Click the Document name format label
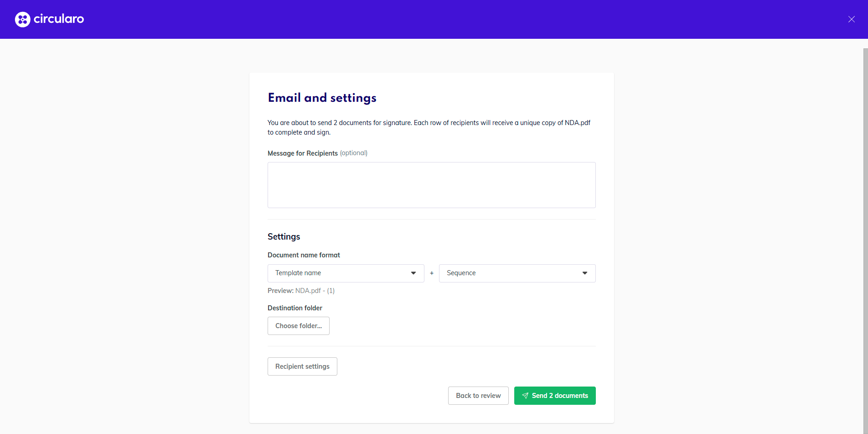 tap(304, 255)
